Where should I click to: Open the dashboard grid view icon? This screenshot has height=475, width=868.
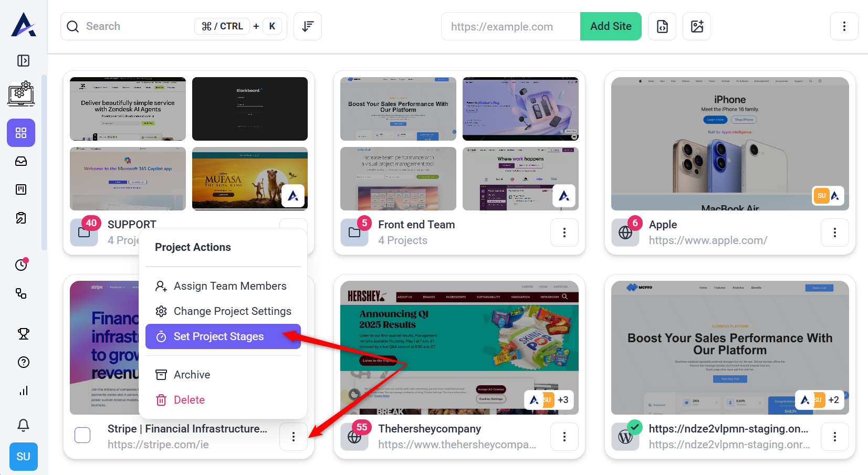pyautogui.click(x=21, y=133)
